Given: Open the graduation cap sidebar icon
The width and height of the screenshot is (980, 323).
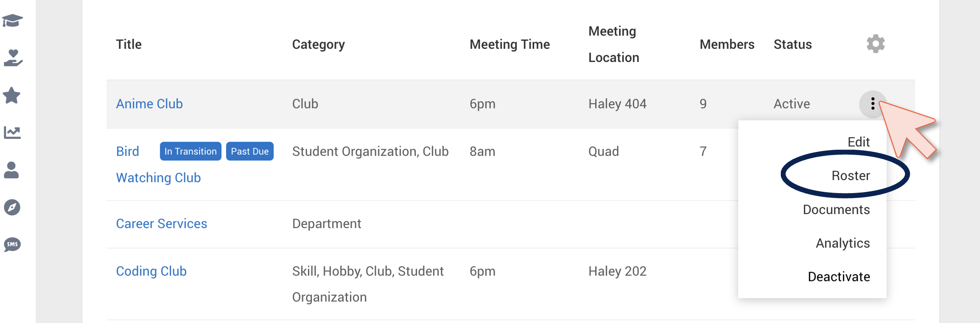Looking at the screenshot, I should point(12,20).
